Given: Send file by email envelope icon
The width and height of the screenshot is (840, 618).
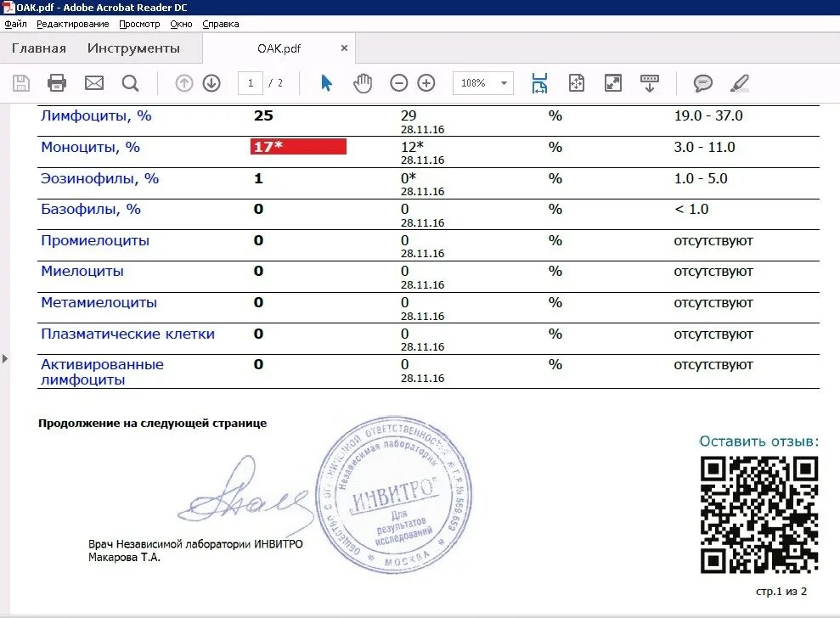Looking at the screenshot, I should [x=94, y=83].
